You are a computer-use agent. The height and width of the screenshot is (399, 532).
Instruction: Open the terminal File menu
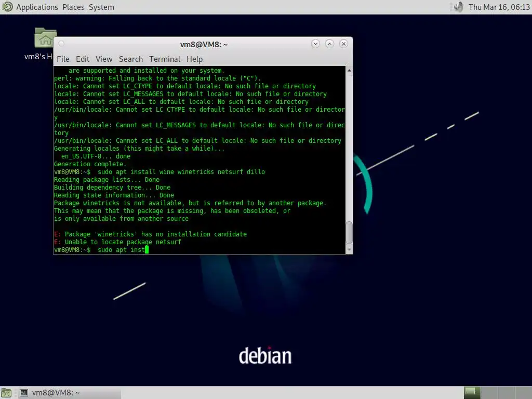coord(63,59)
